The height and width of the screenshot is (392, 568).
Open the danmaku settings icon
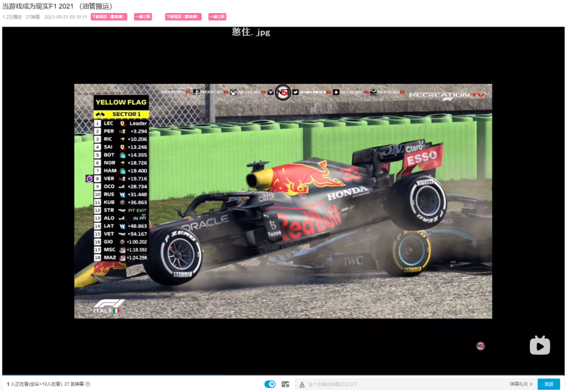pos(286,384)
